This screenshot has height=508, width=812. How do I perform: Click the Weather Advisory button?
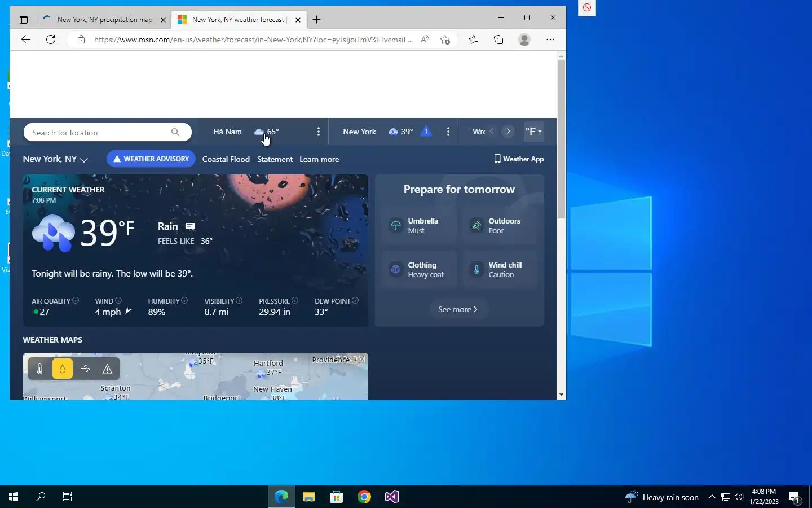tap(151, 159)
